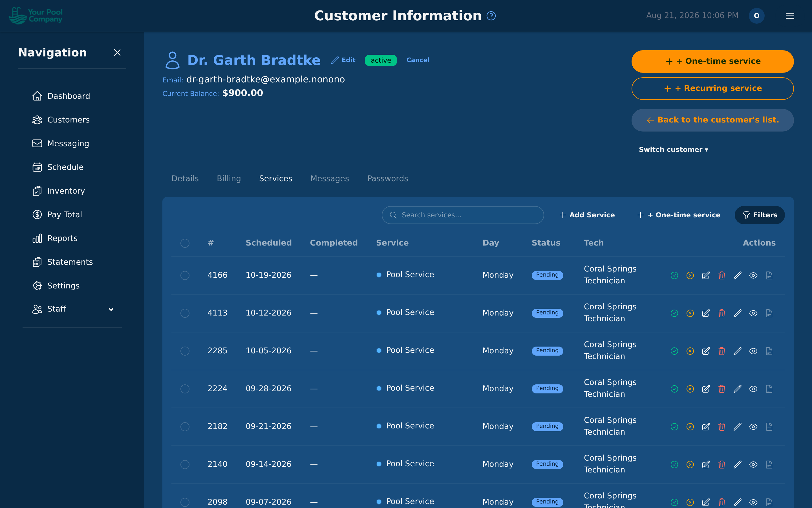This screenshot has width=812, height=508.
Task: Click Add Service above the table
Action: tap(587, 215)
